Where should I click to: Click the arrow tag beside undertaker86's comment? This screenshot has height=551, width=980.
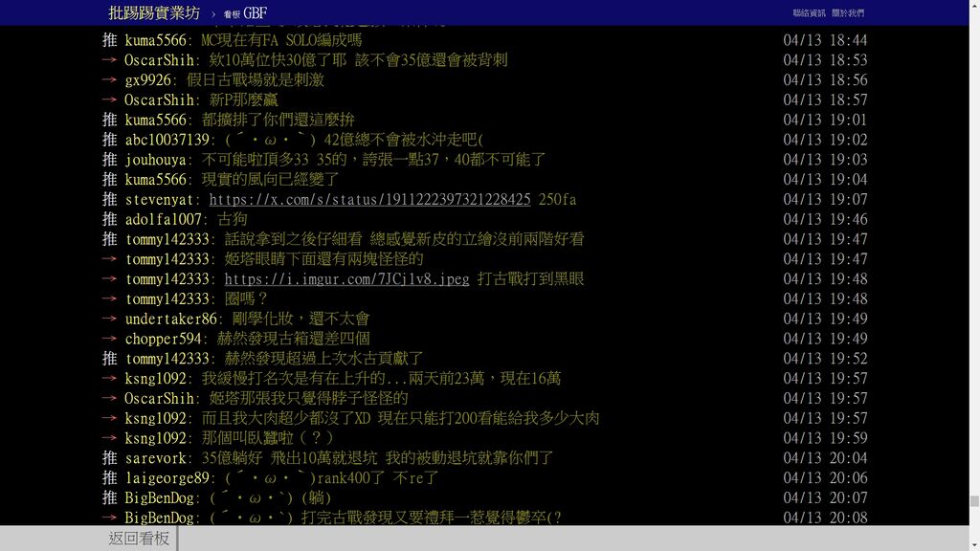(x=110, y=319)
